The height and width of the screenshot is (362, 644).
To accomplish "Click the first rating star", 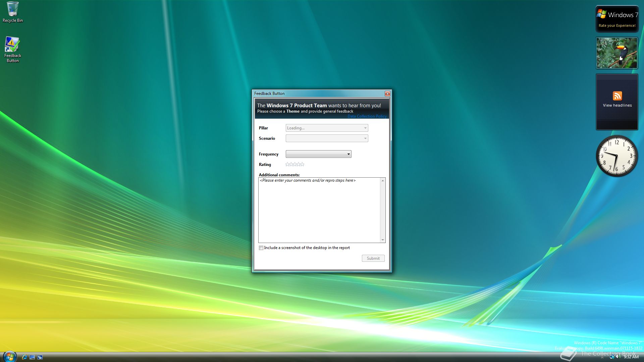I will pos(287,164).
